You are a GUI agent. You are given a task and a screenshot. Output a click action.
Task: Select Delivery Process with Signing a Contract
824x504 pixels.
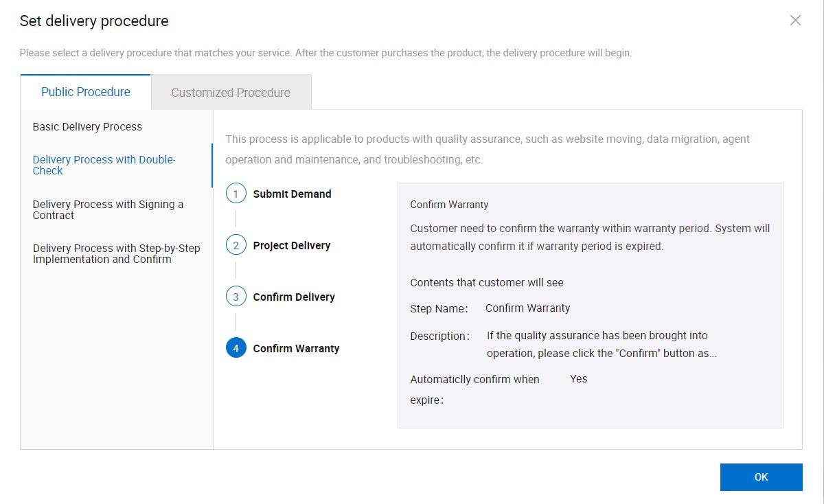(108, 209)
